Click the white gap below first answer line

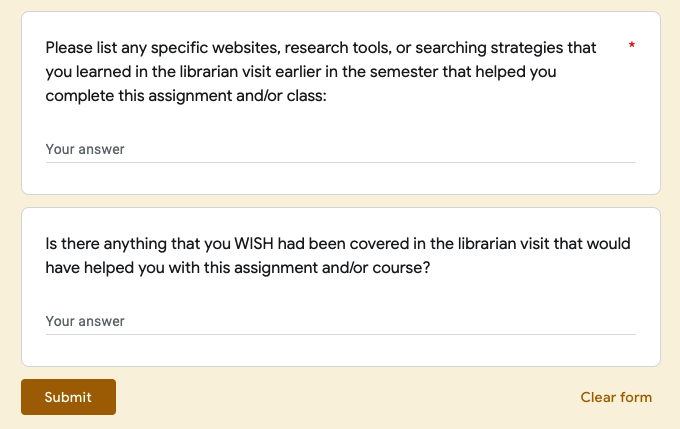(x=340, y=178)
